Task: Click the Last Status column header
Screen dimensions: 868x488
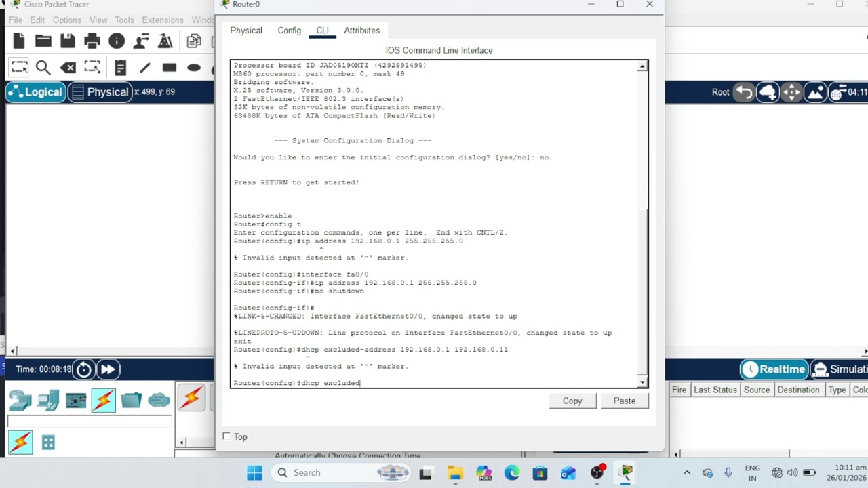Action: pyautogui.click(x=715, y=390)
